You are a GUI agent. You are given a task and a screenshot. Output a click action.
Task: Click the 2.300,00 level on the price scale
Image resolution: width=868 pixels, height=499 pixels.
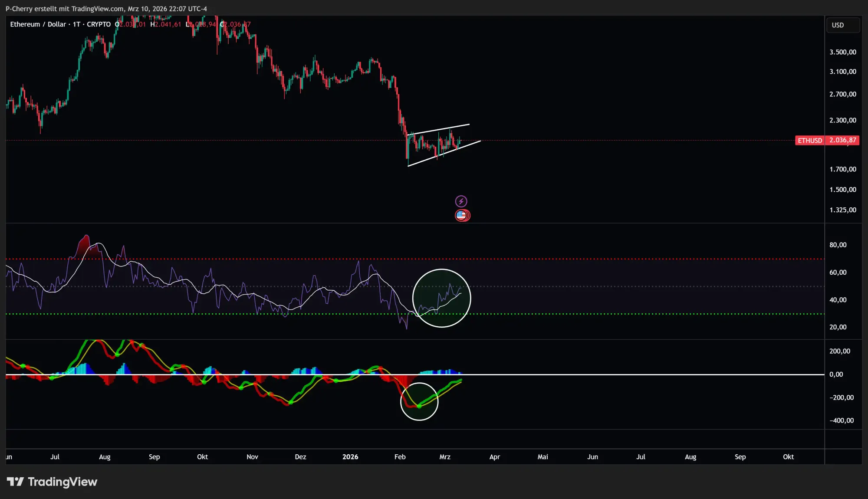click(842, 120)
